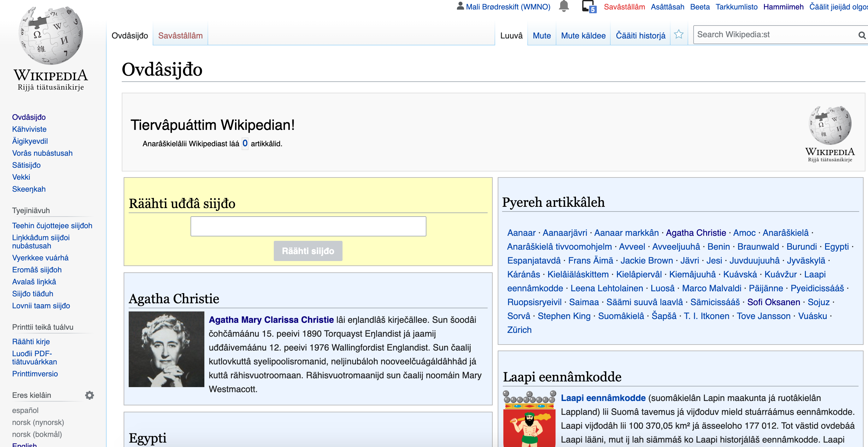Open Sofi Oksanen article link

tap(774, 303)
